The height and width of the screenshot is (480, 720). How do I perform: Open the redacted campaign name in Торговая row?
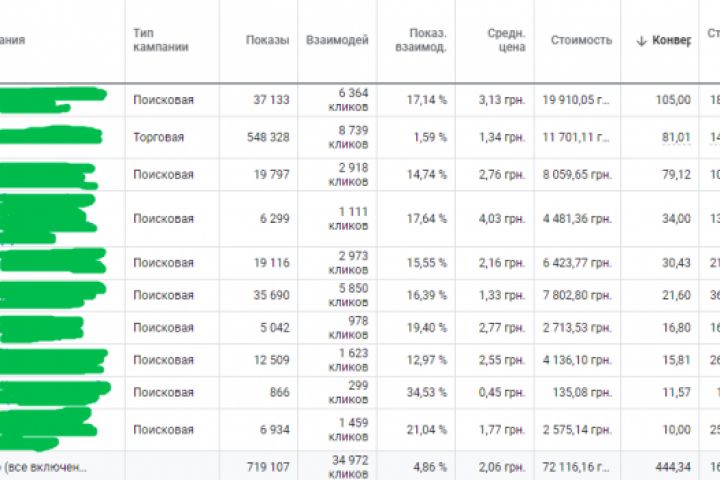(52, 137)
